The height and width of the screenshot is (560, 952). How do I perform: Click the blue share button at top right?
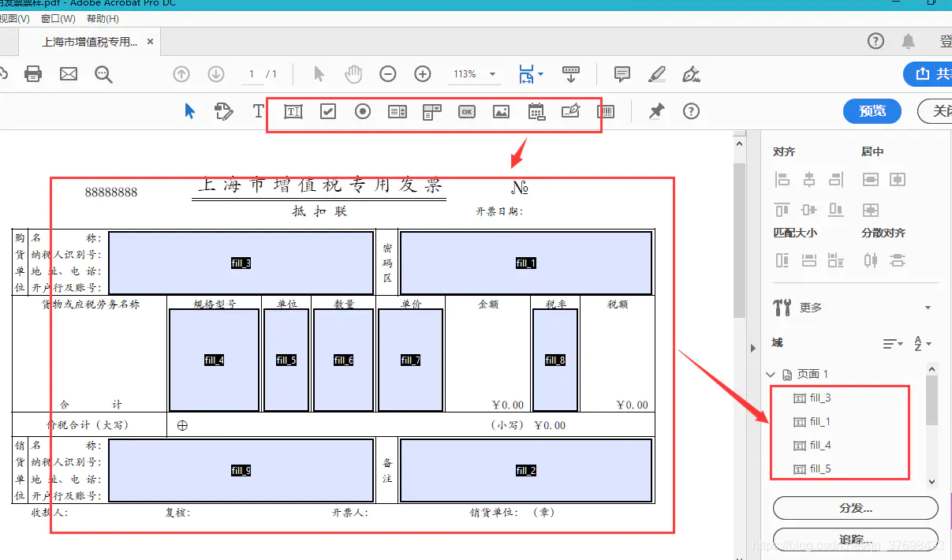coord(928,74)
